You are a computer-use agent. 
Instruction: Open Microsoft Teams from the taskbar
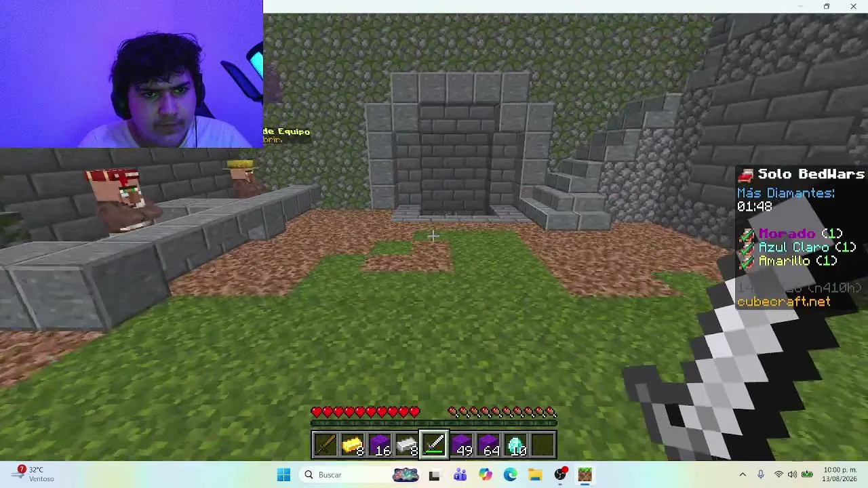pyautogui.click(x=460, y=474)
